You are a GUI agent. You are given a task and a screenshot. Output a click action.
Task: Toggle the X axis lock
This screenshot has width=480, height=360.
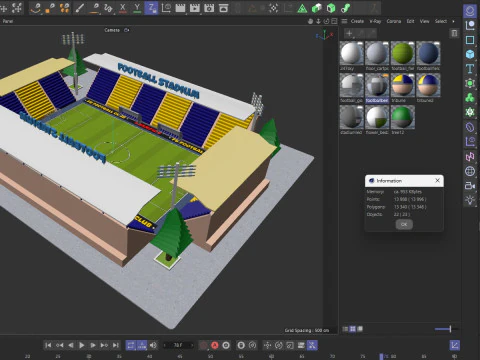point(123,8)
